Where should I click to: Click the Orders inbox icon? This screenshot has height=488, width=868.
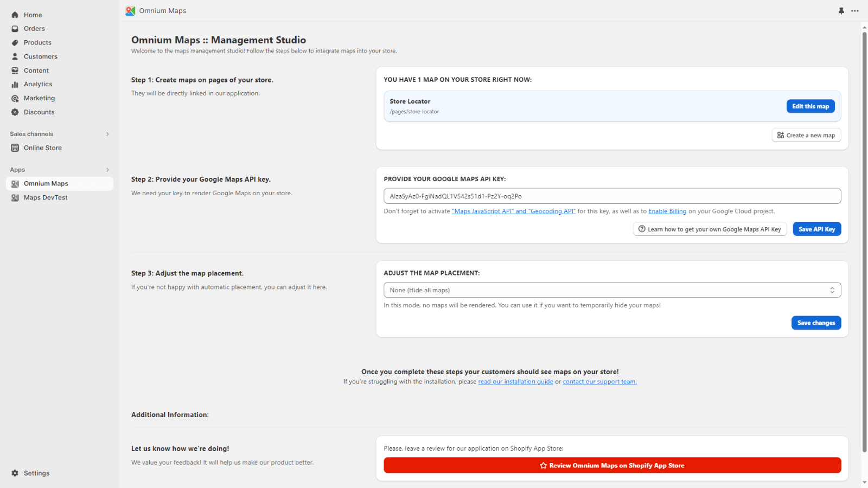(x=15, y=29)
